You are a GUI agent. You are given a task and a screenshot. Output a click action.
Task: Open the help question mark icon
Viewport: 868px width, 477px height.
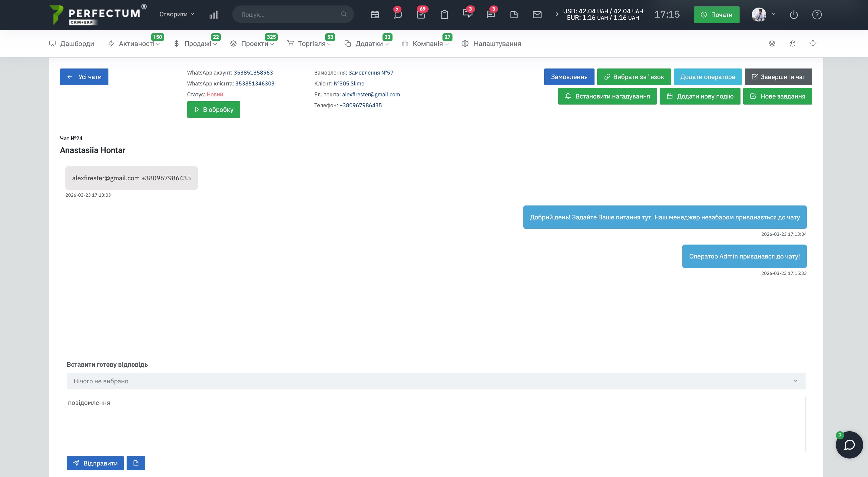tap(817, 15)
